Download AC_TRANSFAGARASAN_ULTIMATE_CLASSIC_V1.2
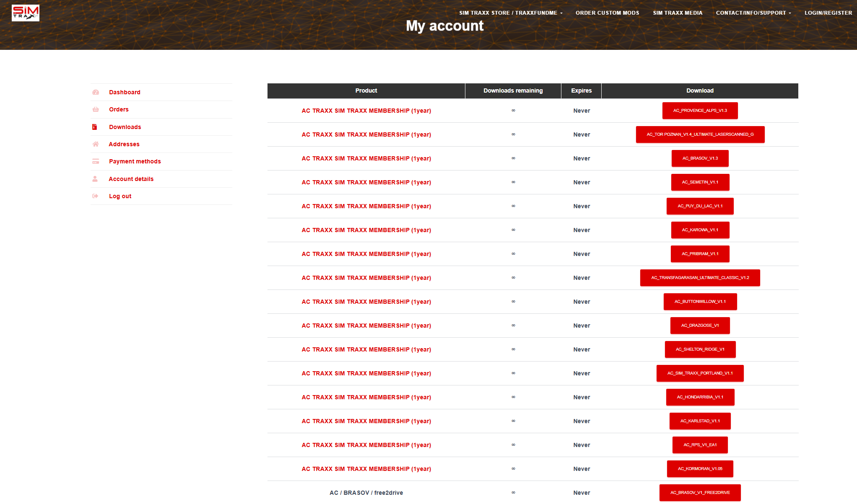 coord(700,278)
